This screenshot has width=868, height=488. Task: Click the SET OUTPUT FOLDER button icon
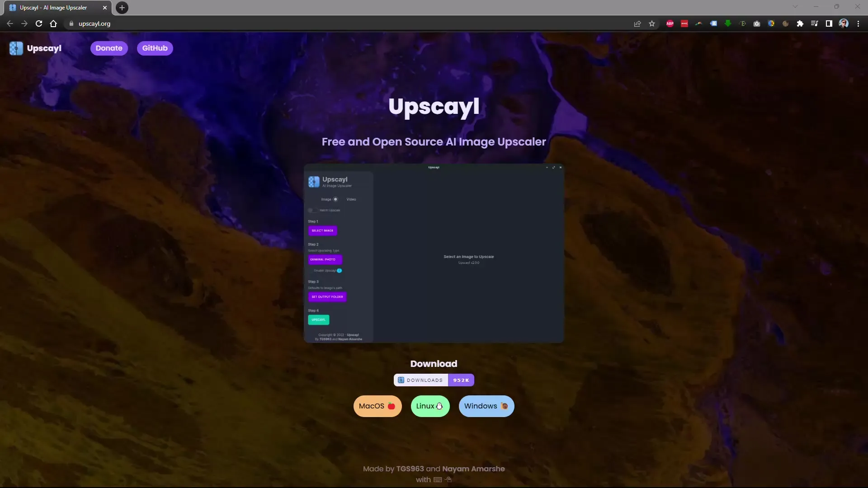[327, 296]
